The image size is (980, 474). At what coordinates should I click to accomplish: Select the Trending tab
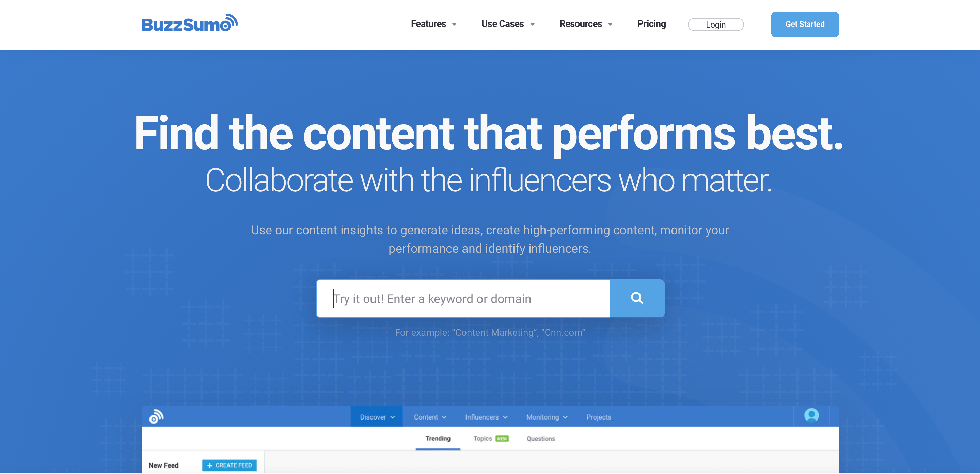click(x=438, y=438)
